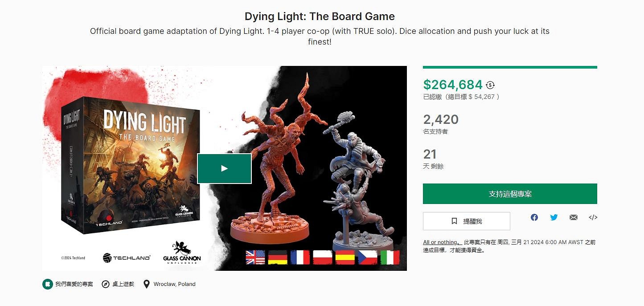
Task: Click the bookmark 提醒我 button
Action: tap(466, 221)
